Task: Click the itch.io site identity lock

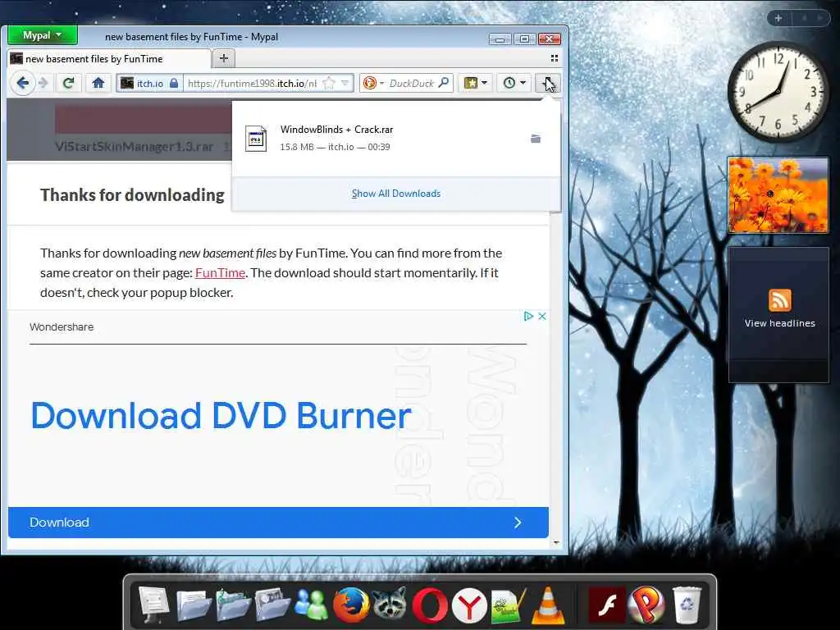Action: coord(174,83)
